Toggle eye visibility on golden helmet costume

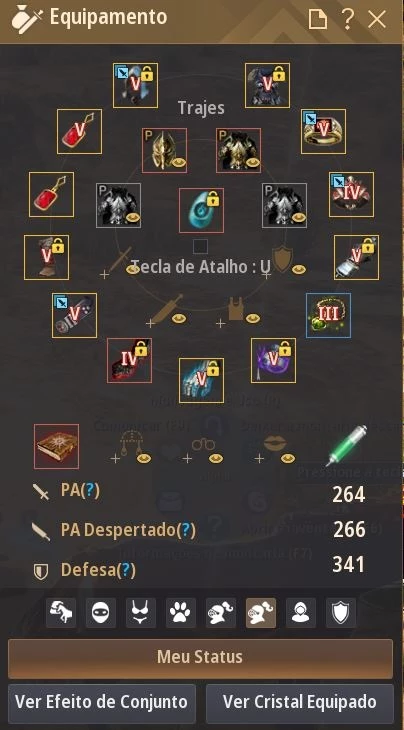point(178,162)
